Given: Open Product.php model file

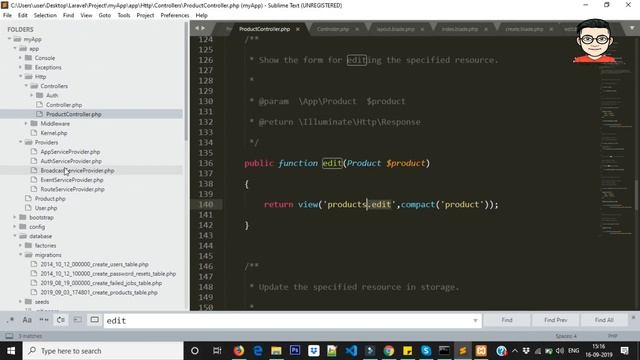Looking at the screenshot, I should coord(50,199).
